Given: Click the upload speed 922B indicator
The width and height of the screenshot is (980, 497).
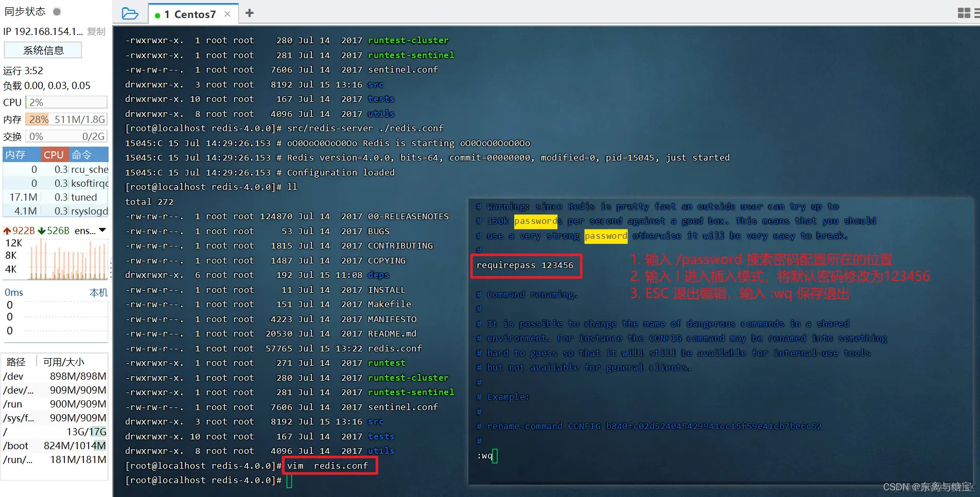Looking at the screenshot, I should coord(19,230).
